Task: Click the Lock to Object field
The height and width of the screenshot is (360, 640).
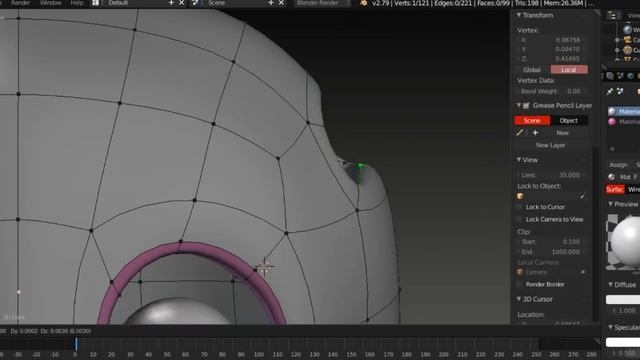Action: click(551, 196)
